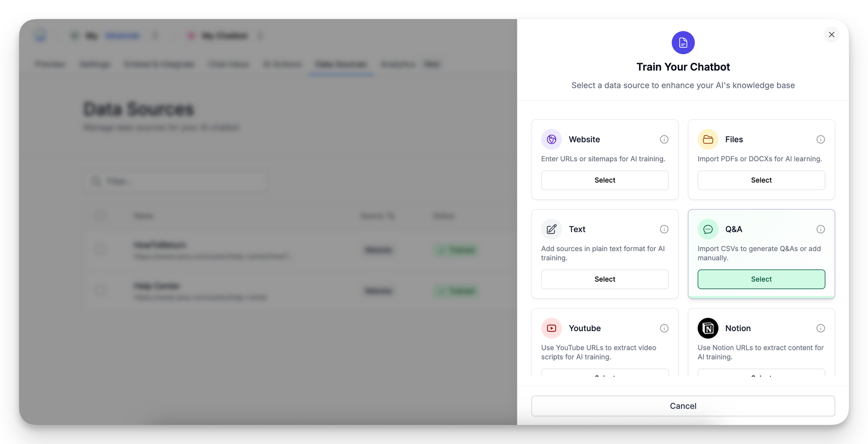Image resolution: width=868 pixels, height=444 pixels.
Task: Click the Text pencil edit icon
Action: click(552, 229)
